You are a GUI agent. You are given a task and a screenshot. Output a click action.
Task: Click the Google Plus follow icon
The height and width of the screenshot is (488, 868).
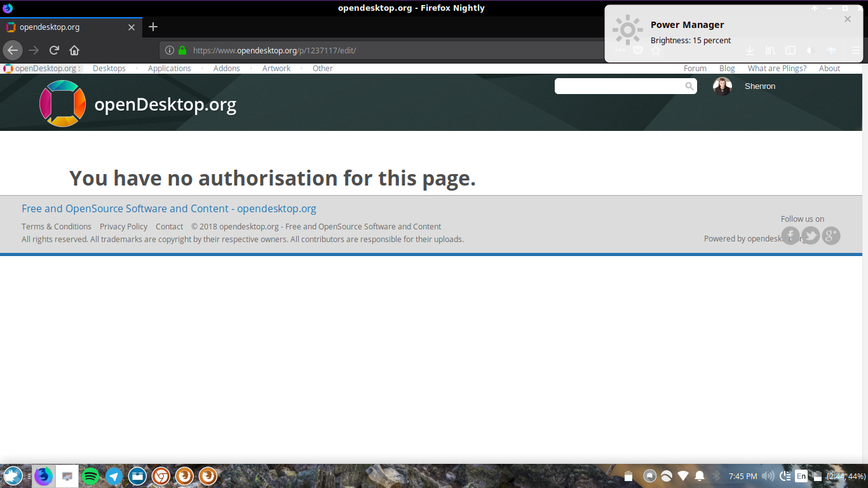tap(831, 236)
